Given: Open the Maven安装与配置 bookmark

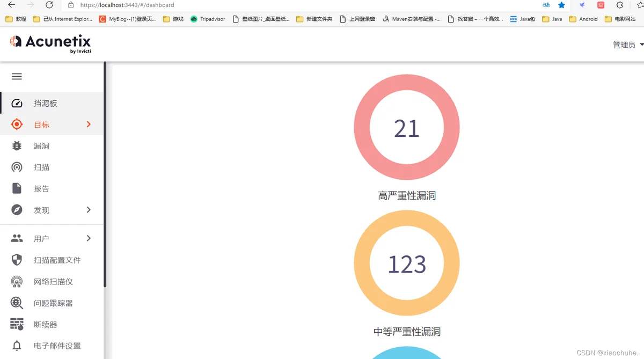Looking at the screenshot, I should pyautogui.click(x=412, y=19).
